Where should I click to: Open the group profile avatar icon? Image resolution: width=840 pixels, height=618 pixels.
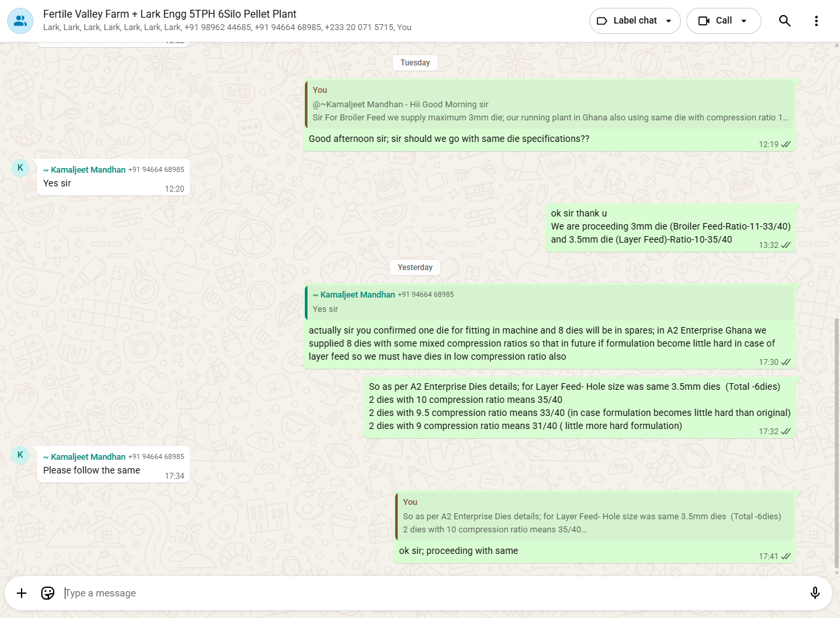(x=20, y=21)
